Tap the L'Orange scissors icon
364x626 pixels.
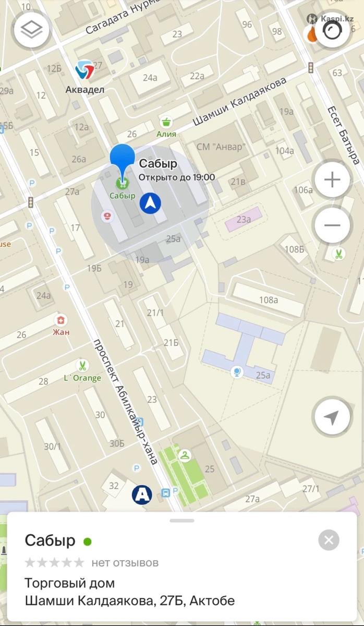82,366
